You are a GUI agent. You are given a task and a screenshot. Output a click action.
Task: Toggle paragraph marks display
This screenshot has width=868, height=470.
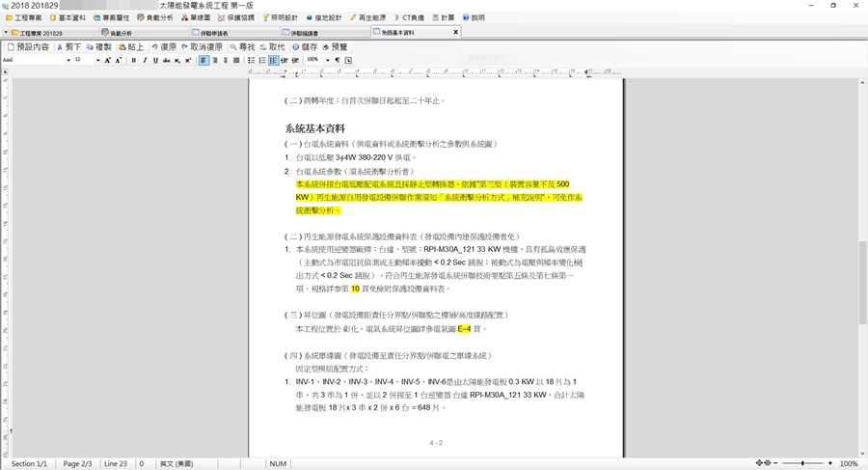coord(338,61)
